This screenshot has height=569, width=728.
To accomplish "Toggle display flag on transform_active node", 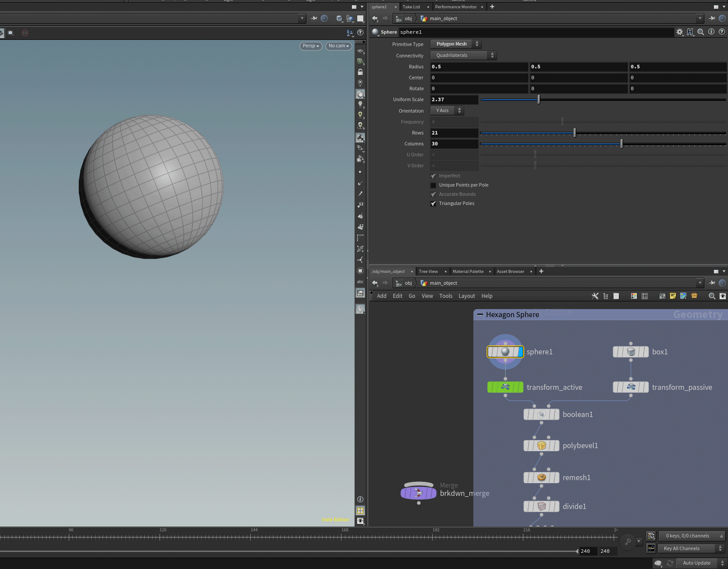I will (x=520, y=387).
